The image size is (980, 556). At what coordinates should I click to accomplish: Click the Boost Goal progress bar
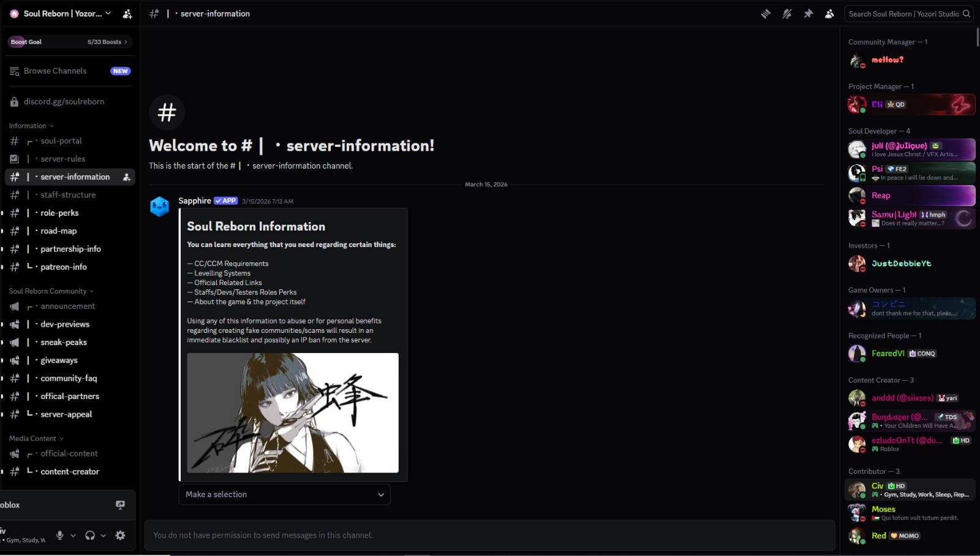pos(69,42)
